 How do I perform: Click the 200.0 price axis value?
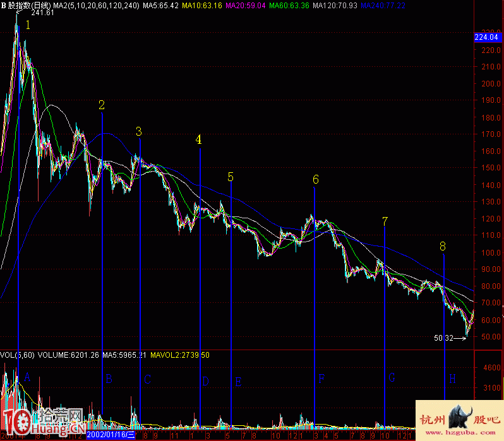491,83
